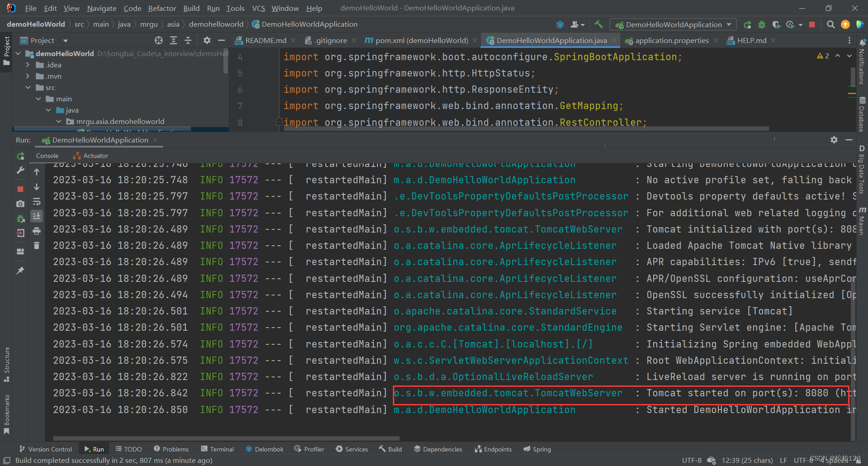This screenshot has width=868, height=466.
Task: Collapse mrgu.asia.demohelloworld package
Action: click(x=59, y=121)
